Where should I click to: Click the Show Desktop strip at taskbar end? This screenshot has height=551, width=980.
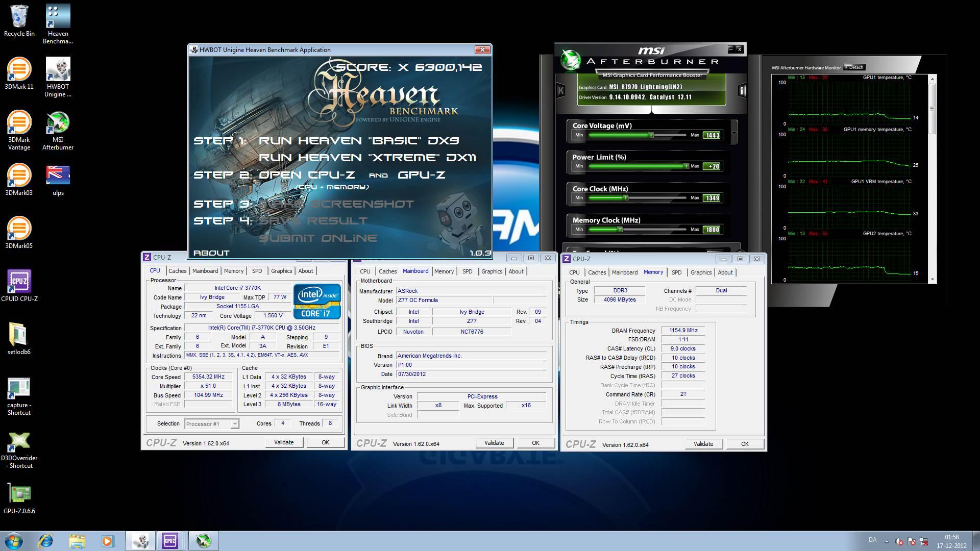(976, 541)
